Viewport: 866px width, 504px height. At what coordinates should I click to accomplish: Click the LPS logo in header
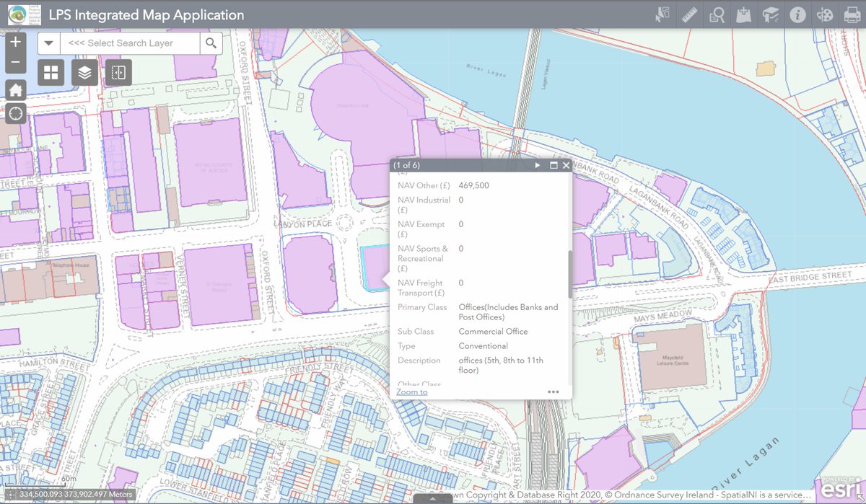[x=25, y=14]
